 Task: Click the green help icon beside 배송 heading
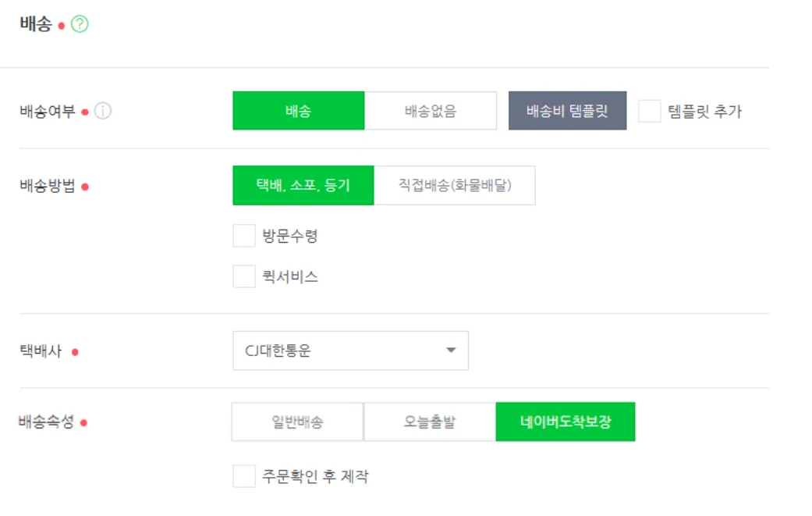[x=80, y=24]
